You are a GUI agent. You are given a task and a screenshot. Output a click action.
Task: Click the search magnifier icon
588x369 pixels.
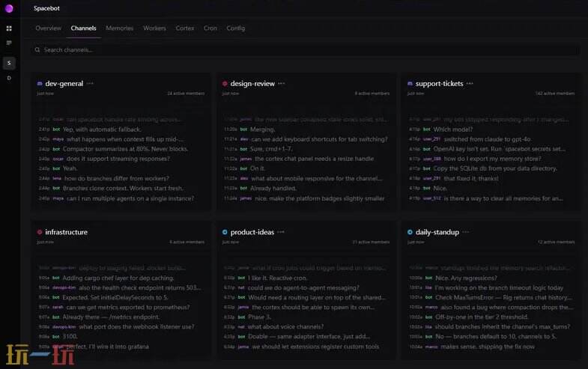point(37,50)
